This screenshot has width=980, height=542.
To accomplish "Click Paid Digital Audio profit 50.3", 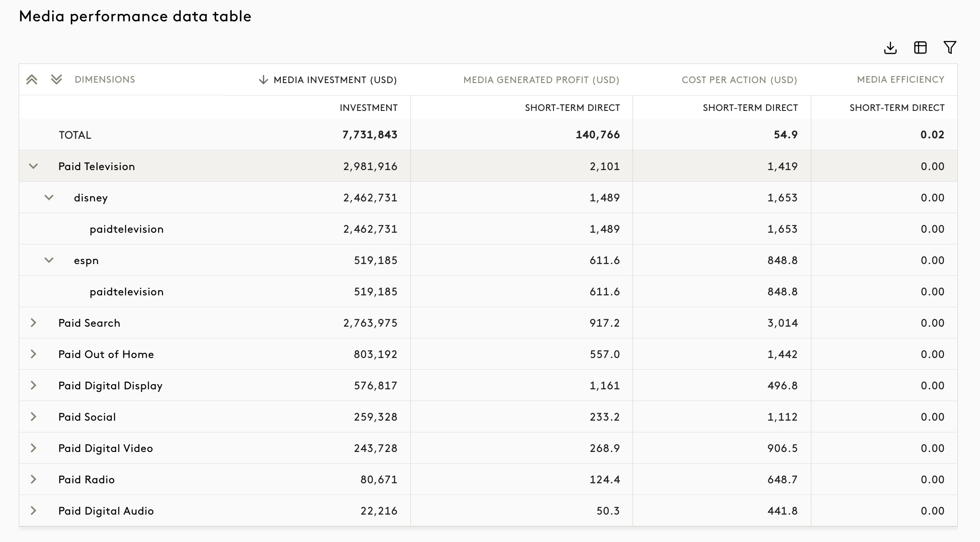I will [x=608, y=511].
